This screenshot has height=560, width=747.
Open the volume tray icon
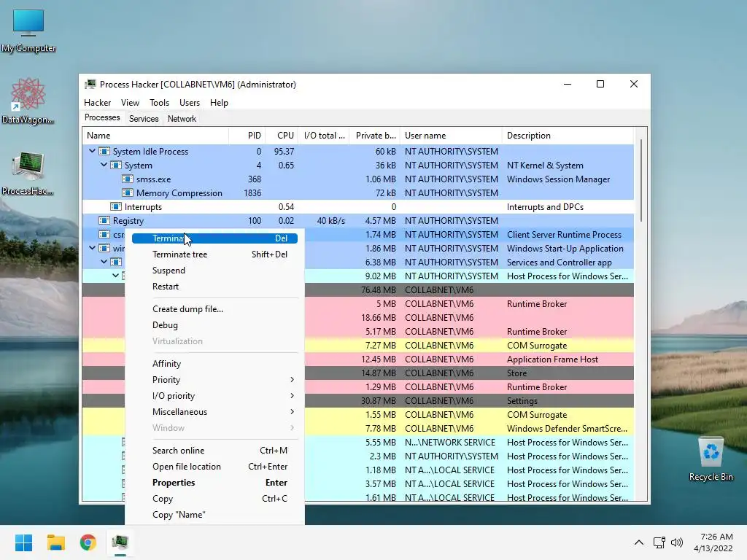(x=676, y=542)
